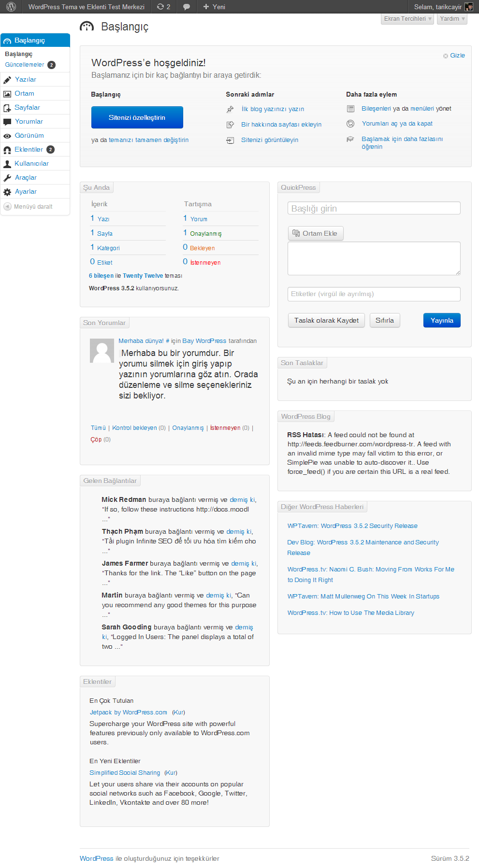This screenshot has height=868, width=479.
Task: Open the + Yeni new content menu
Action: (x=214, y=7)
